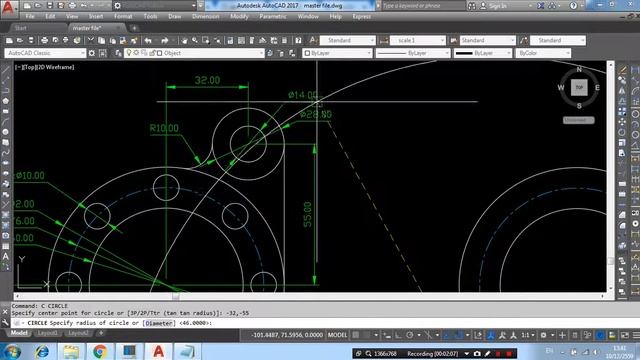Viewport: 640px width, 360px height.
Task: Open the AutoCAD application menu button
Action: [8, 7]
